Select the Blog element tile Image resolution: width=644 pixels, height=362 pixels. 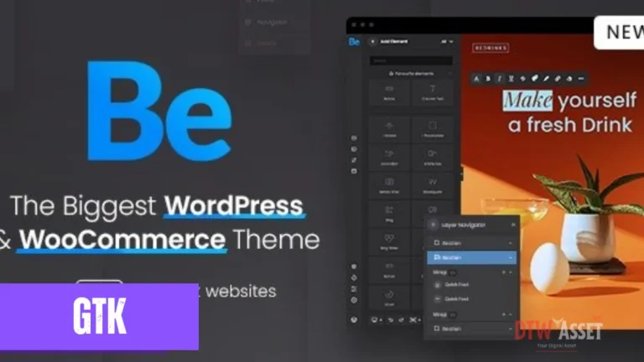pyautogui.click(x=389, y=214)
